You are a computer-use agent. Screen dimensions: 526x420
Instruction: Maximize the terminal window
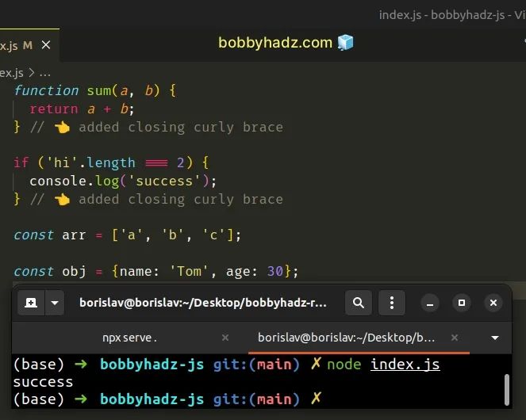(462, 303)
